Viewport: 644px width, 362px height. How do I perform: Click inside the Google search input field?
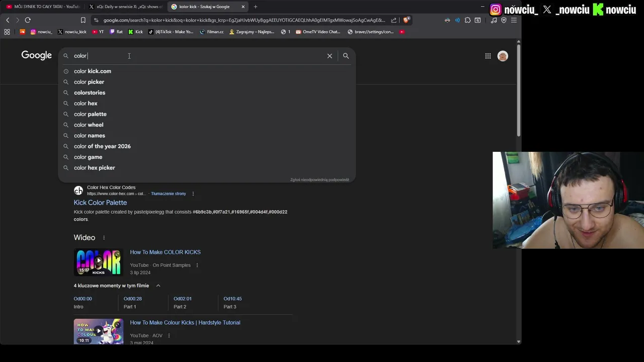point(199,56)
